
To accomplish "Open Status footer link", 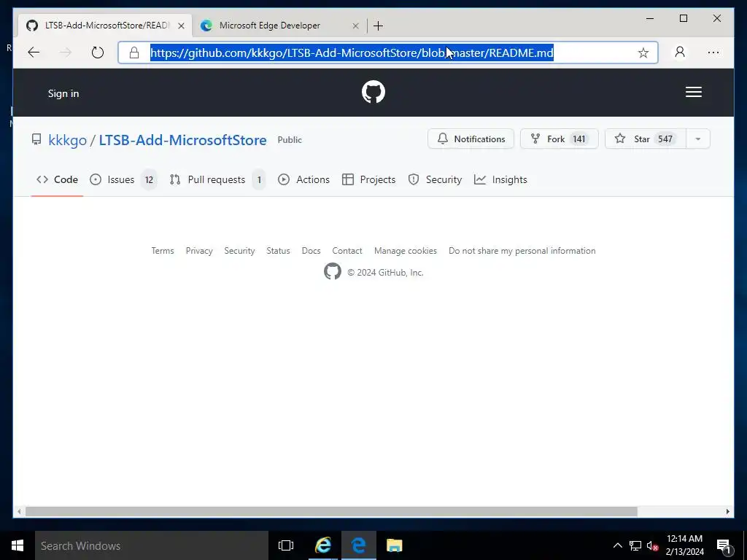I will [x=278, y=251].
